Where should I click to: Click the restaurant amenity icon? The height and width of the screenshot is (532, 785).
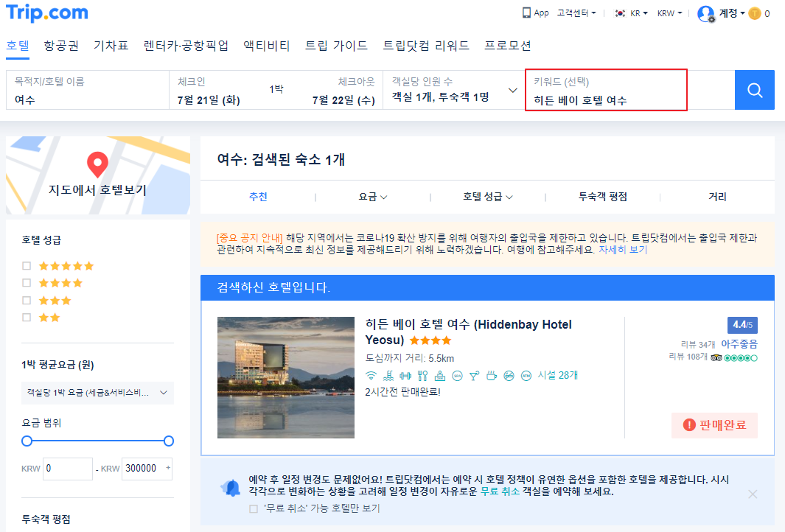[x=422, y=375]
